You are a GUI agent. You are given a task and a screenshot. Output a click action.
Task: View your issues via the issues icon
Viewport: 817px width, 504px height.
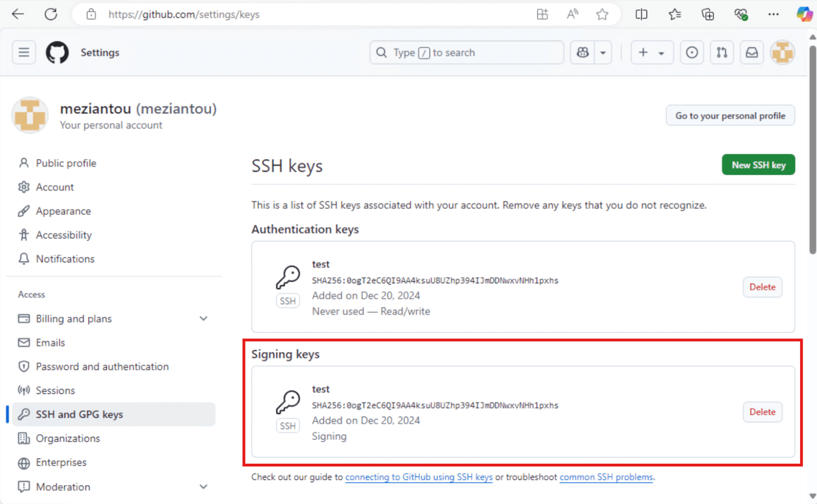coord(691,52)
